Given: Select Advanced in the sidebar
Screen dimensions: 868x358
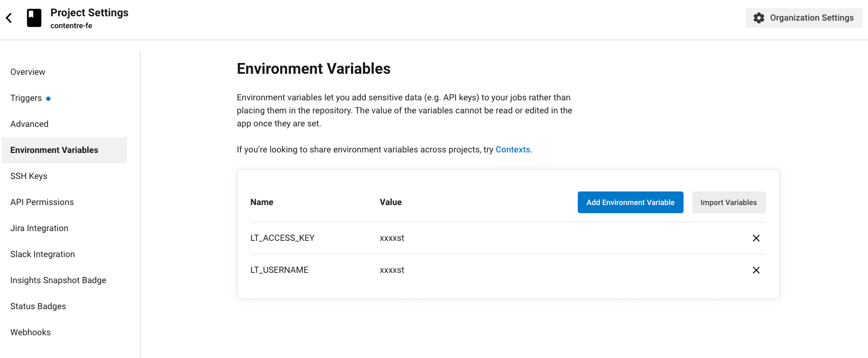Looking at the screenshot, I should point(29,124).
